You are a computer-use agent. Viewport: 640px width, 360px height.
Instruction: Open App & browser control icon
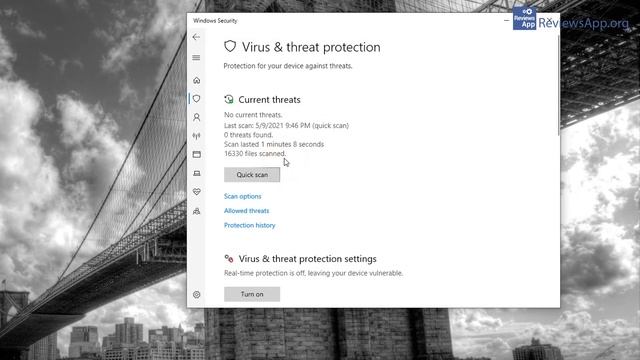tap(196, 154)
